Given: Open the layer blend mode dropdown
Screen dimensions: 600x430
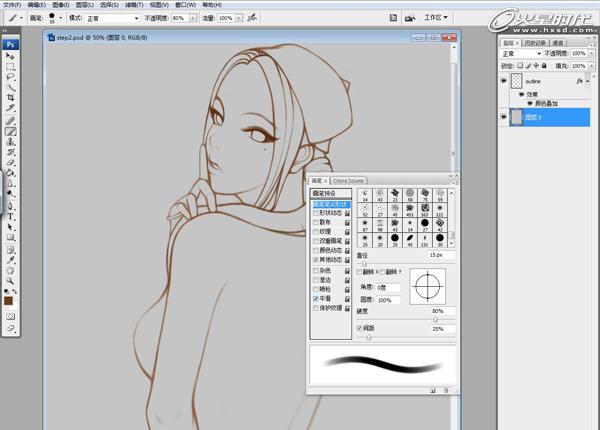Looking at the screenshot, I should (x=522, y=53).
